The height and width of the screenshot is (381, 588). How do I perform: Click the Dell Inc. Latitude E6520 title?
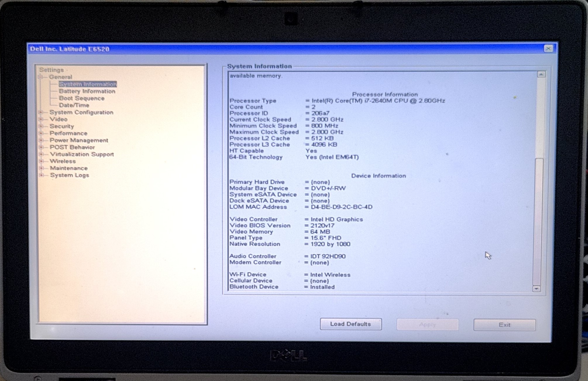coord(70,49)
